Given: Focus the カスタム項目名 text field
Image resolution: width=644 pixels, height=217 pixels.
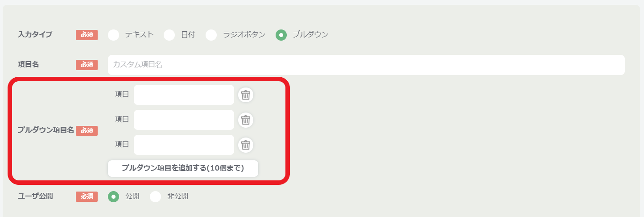Looking at the screenshot, I should (366, 65).
